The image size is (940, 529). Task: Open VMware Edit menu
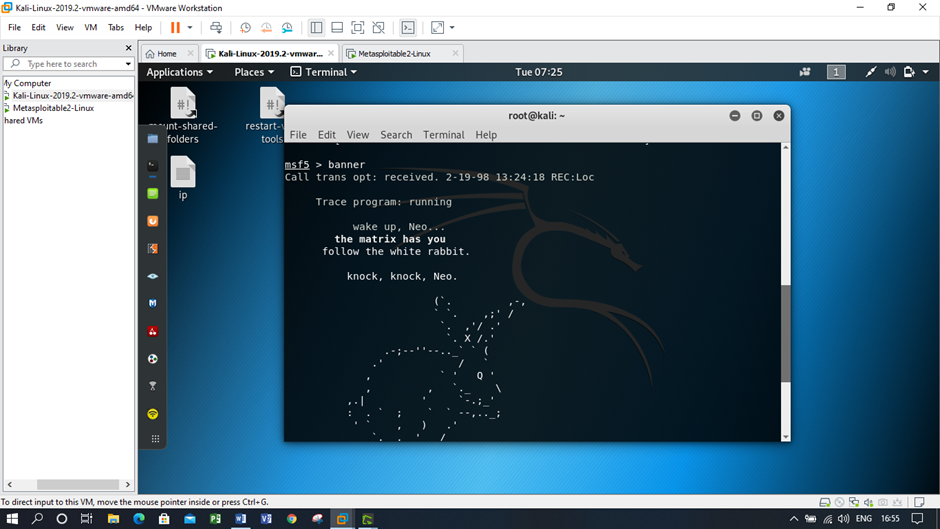(38, 28)
